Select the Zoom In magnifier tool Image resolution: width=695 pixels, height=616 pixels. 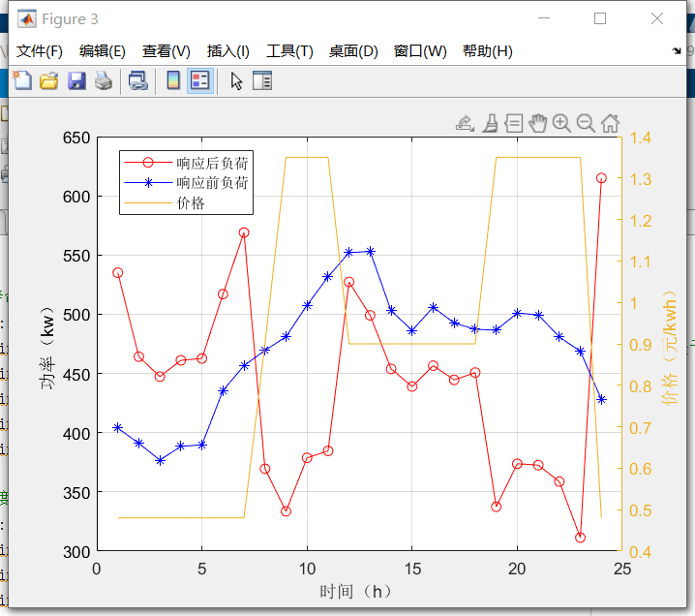coord(561,123)
